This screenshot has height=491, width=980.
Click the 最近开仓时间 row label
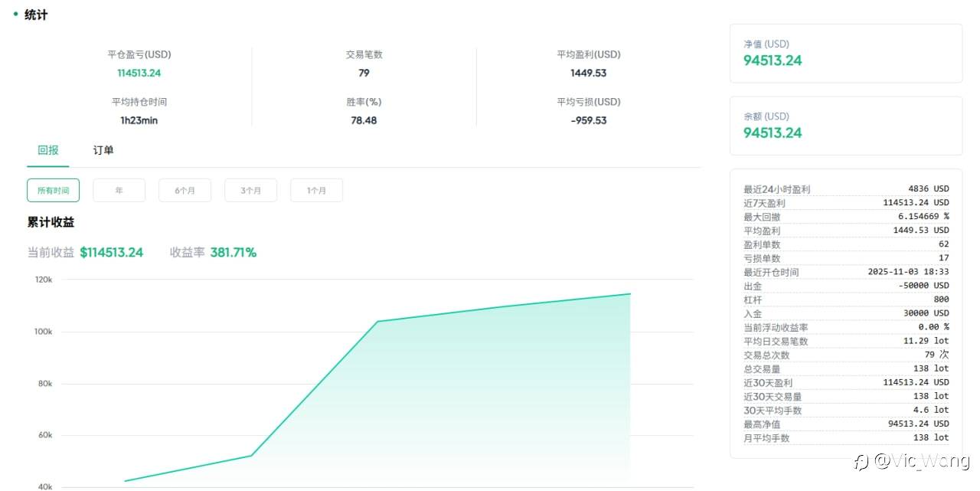coord(771,272)
